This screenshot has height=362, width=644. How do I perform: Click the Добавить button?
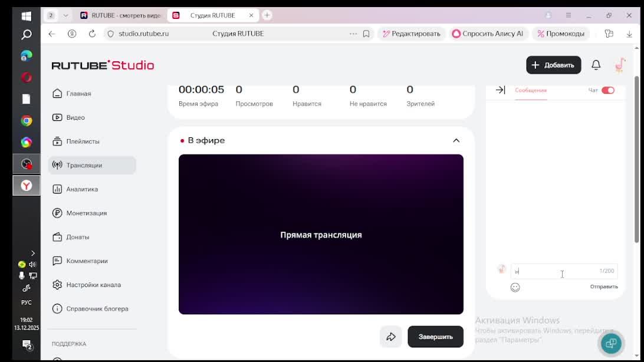(x=553, y=65)
